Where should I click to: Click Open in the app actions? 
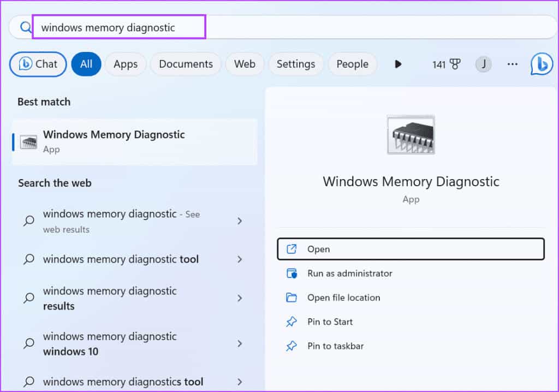pyautogui.click(x=411, y=249)
